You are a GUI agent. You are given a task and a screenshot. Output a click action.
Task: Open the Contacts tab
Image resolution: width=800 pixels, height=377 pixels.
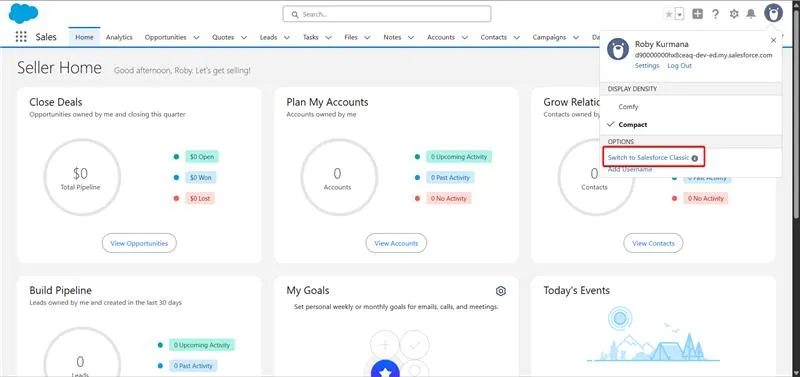(493, 37)
